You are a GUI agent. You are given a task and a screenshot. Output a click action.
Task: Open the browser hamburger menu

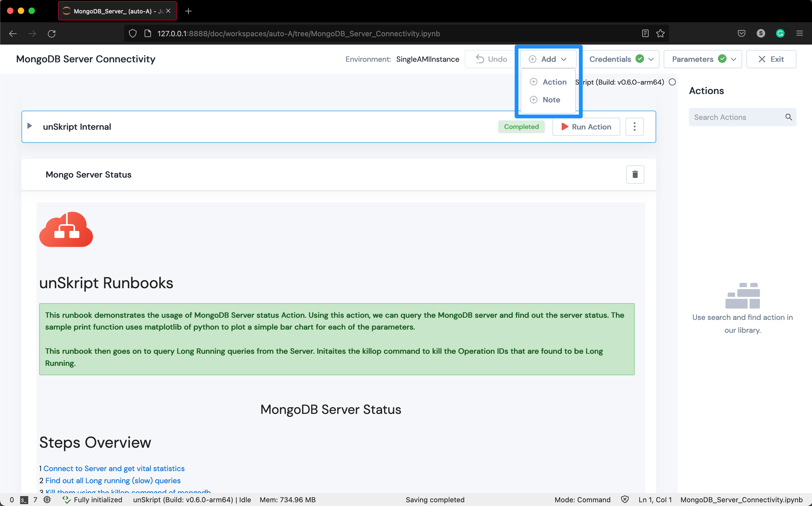click(800, 34)
